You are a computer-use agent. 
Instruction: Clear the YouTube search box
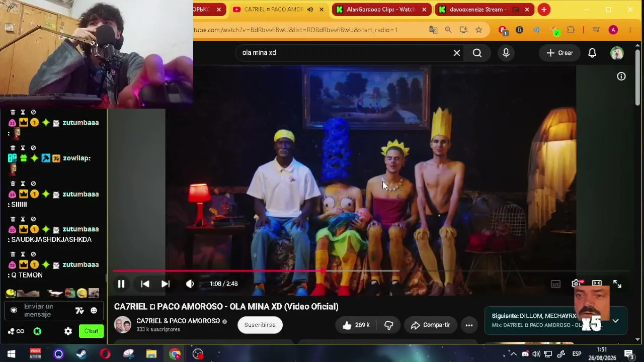[x=457, y=53]
